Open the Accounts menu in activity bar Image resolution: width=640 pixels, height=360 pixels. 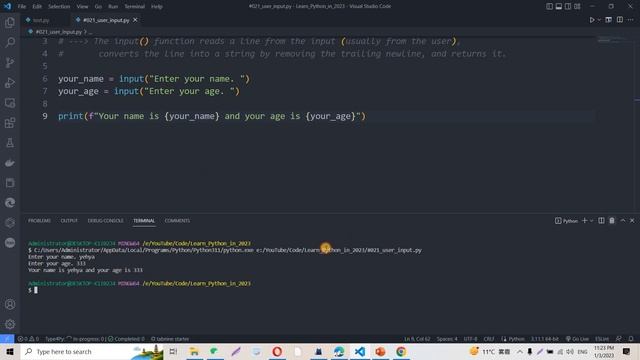10,304
